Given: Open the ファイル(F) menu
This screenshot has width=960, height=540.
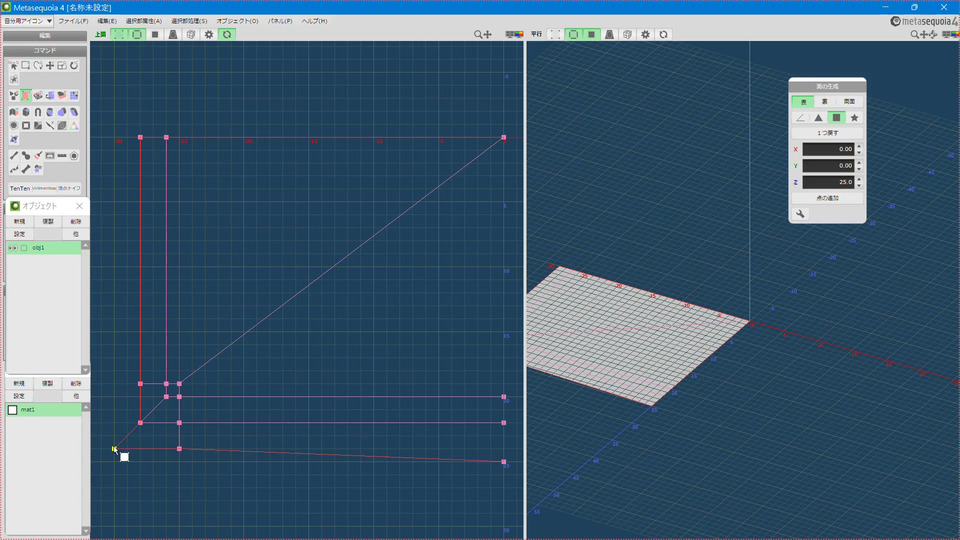Looking at the screenshot, I should pyautogui.click(x=72, y=20).
